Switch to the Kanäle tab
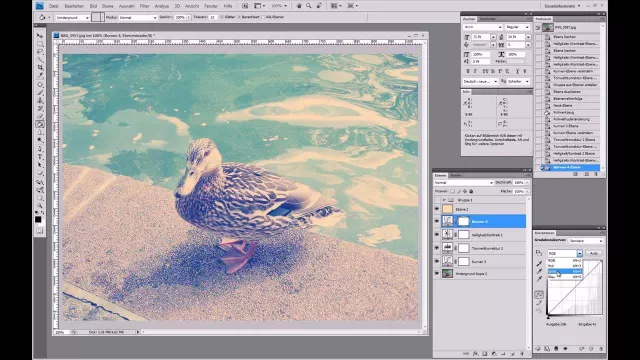 click(x=456, y=175)
